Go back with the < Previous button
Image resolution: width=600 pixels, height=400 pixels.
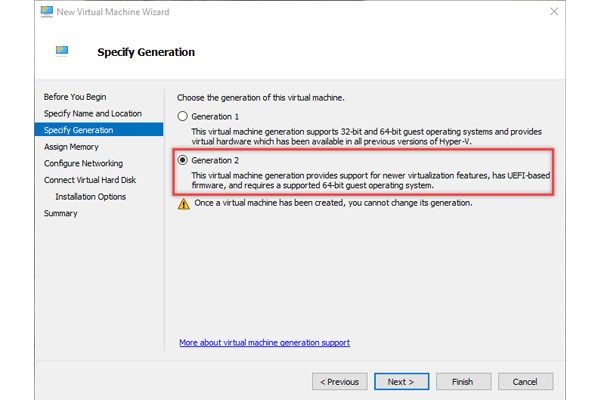(x=339, y=382)
